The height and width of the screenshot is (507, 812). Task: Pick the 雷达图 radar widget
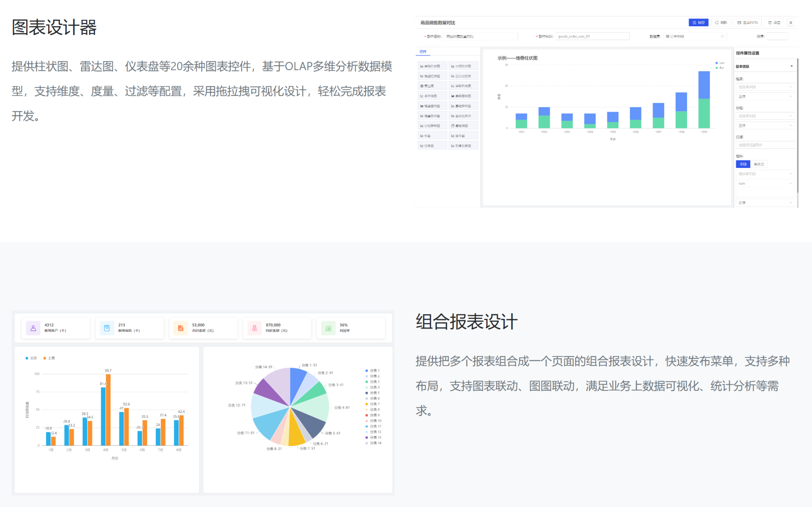(x=432, y=86)
